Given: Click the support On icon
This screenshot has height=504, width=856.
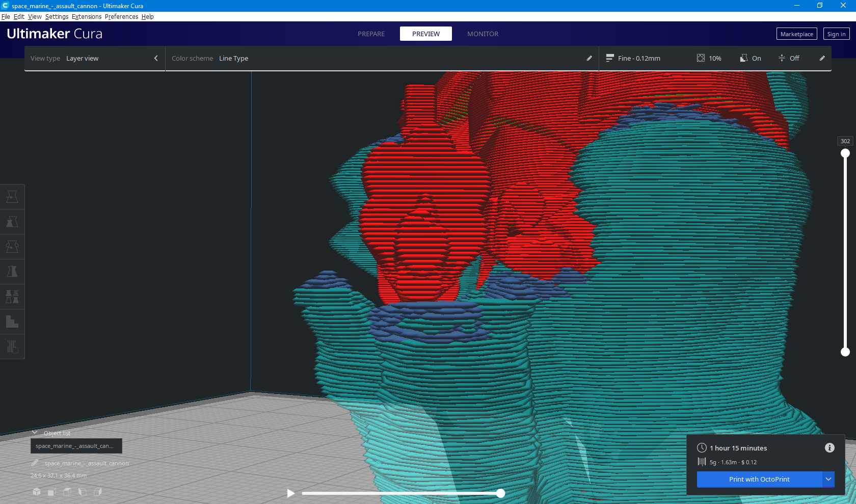Looking at the screenshot, I should [744, 58].
